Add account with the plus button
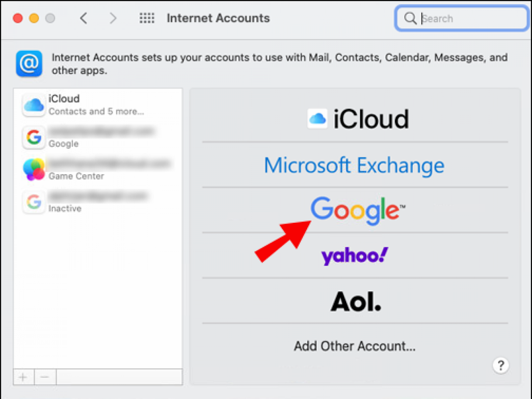Viewport: 532px width, 399px height. 23,377
